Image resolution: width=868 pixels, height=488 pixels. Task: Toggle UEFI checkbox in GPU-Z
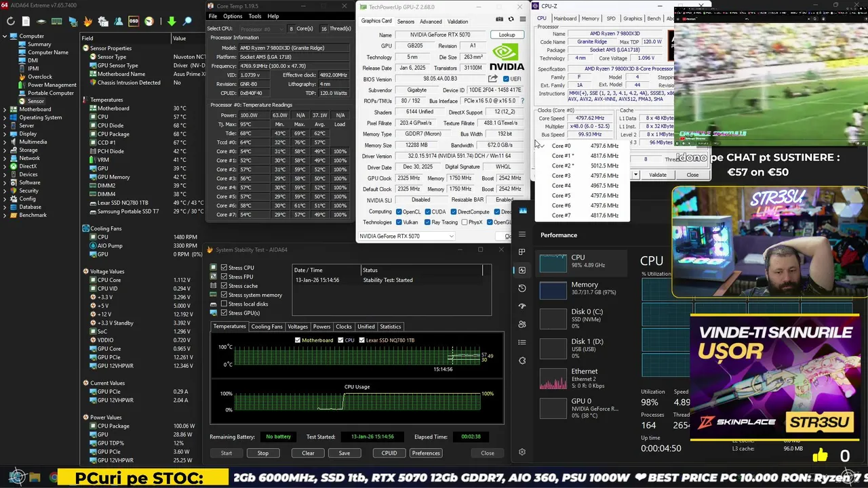506,79
